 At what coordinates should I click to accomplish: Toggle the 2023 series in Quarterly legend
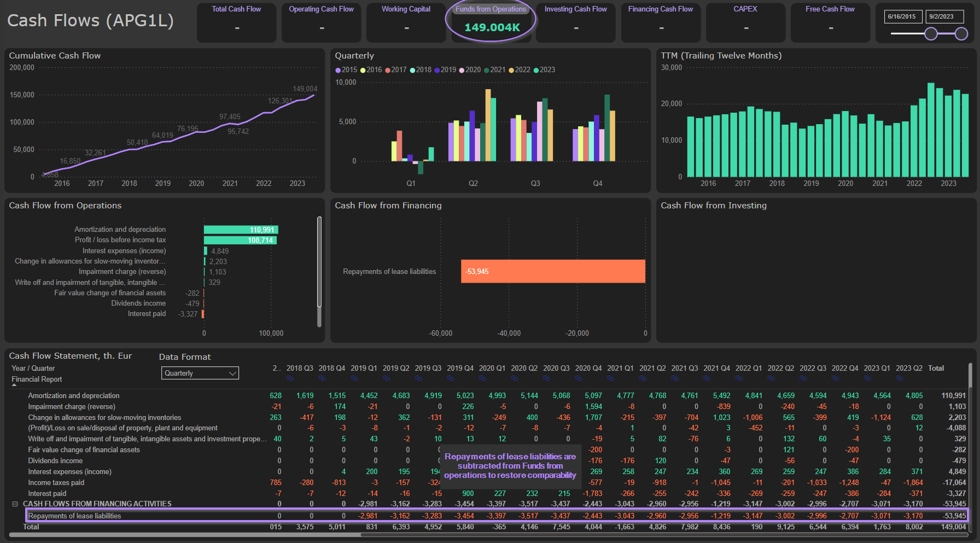(x=544, y=70)
